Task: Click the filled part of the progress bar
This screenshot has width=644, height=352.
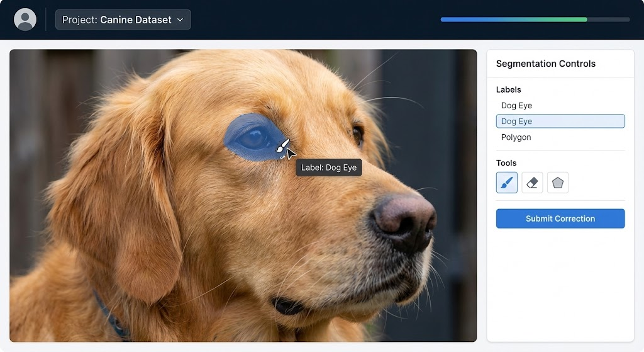Action: point(513,20)
